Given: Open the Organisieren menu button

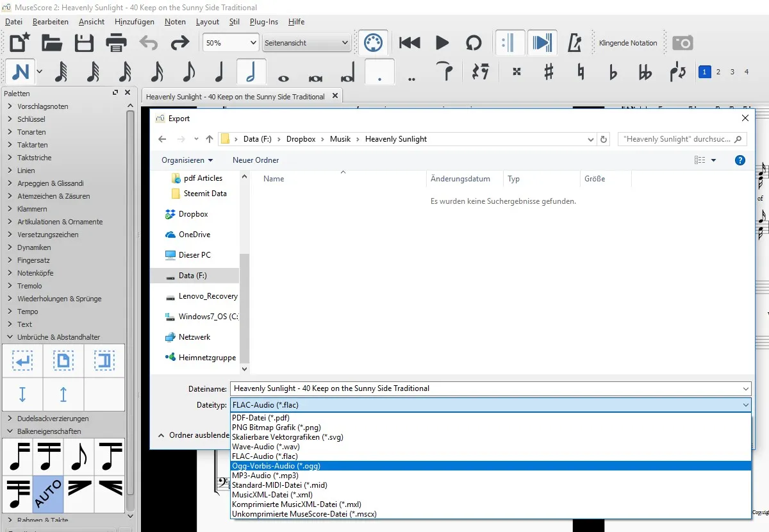Looking at the screenshot, I should (x=187, y=160).
